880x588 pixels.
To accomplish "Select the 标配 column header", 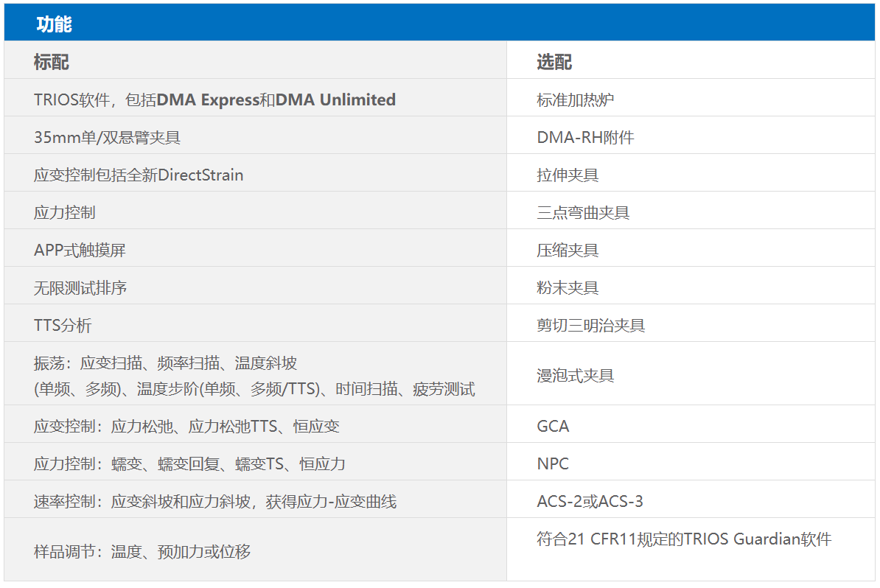I will [52, 62].
